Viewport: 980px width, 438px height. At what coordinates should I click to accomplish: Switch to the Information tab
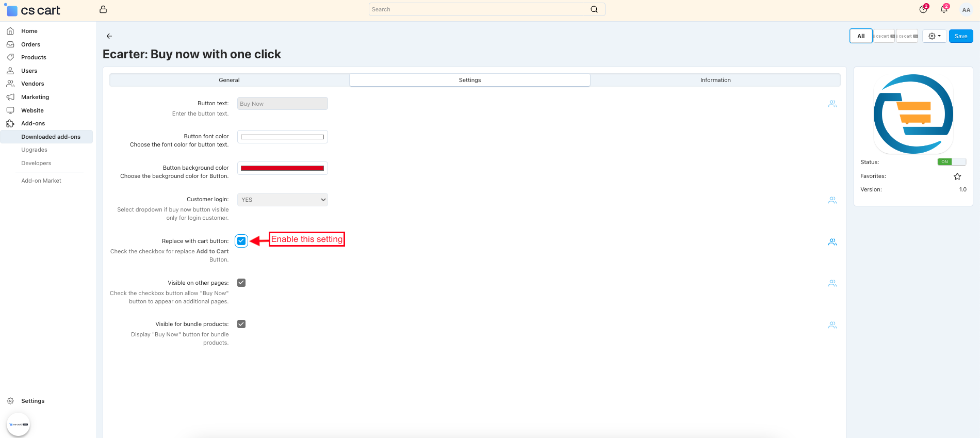point(715,80)
